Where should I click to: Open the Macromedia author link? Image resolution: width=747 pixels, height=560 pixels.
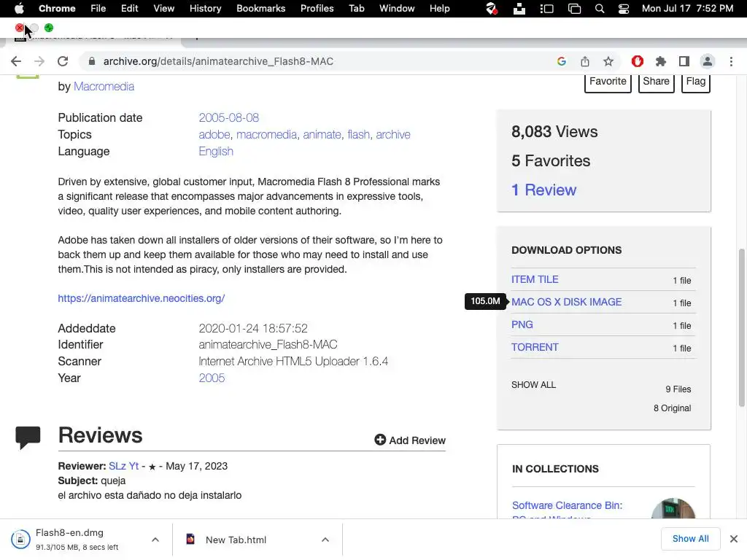click(x=104, y=87)
